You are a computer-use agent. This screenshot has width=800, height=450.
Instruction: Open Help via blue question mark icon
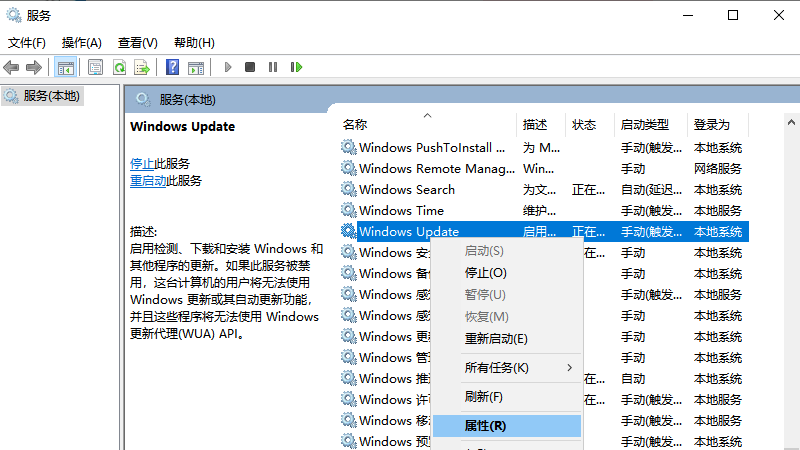click(172, 67)
